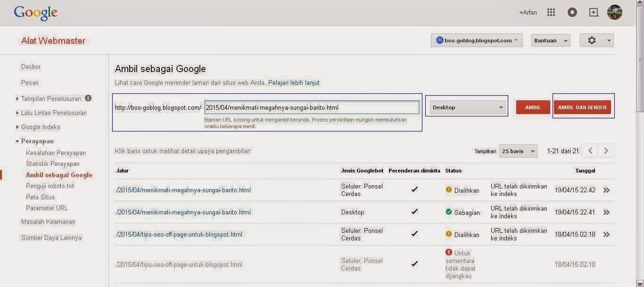This screenshot has width=644, height=287.
Task: Open first menikmati-megahnya-sungai-barito.html link
Action: (x=183, y=190)
